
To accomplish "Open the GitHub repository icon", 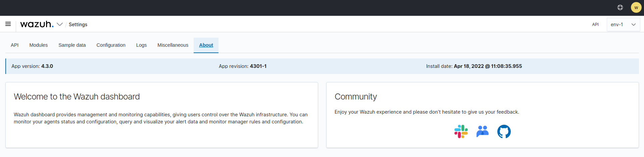I will [504, 131].
